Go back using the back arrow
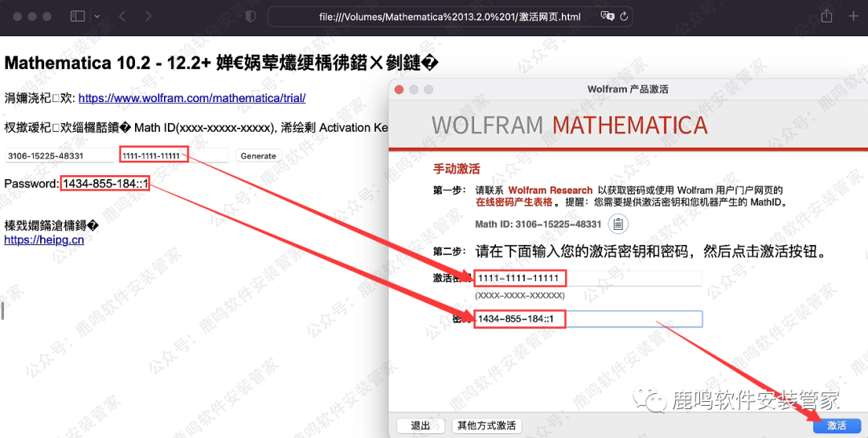This screenshot has height=438, width=868. 122,16
